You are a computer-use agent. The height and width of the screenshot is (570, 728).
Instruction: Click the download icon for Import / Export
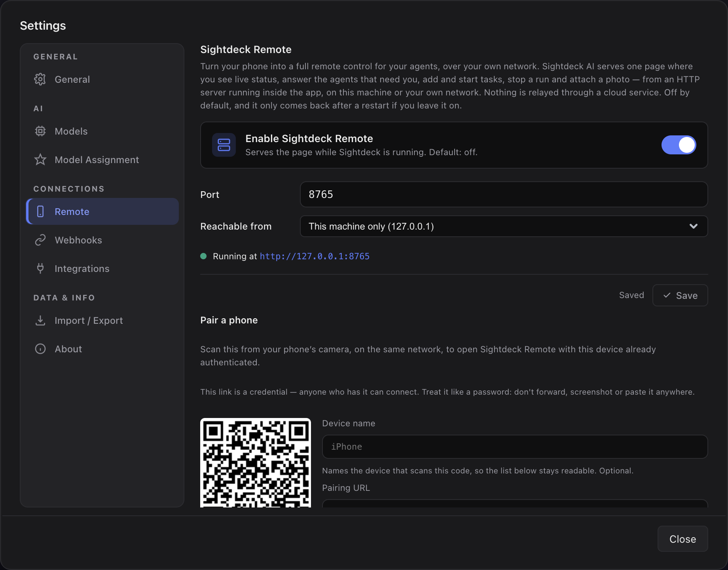(40, 320)
